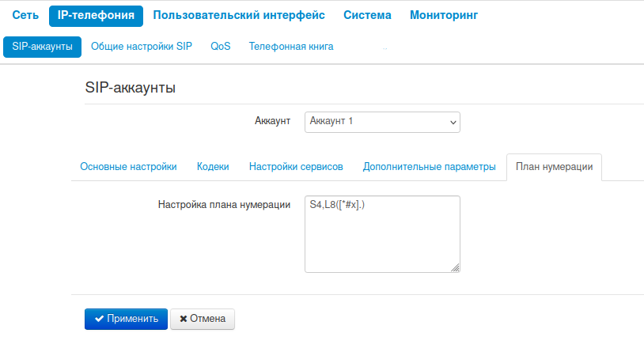Switch to Основные настройки tab

click(x=128, y=167)
